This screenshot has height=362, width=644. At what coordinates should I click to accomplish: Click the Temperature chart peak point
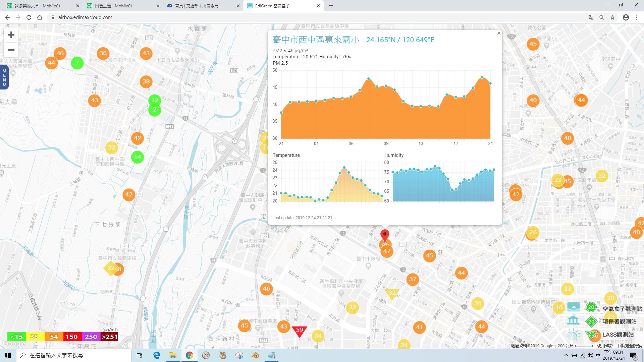(x=344, y=168)
